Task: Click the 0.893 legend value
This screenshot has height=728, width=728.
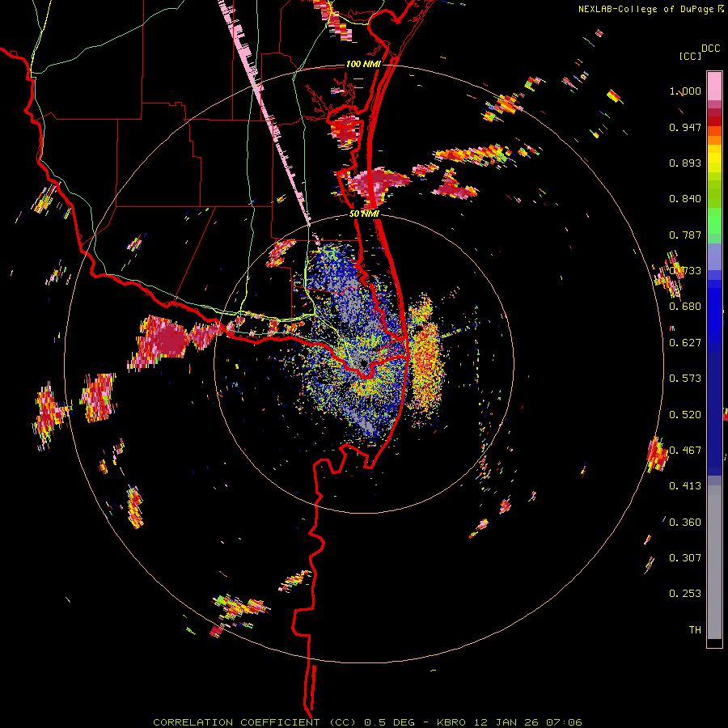Action: [x=685, y=163]
